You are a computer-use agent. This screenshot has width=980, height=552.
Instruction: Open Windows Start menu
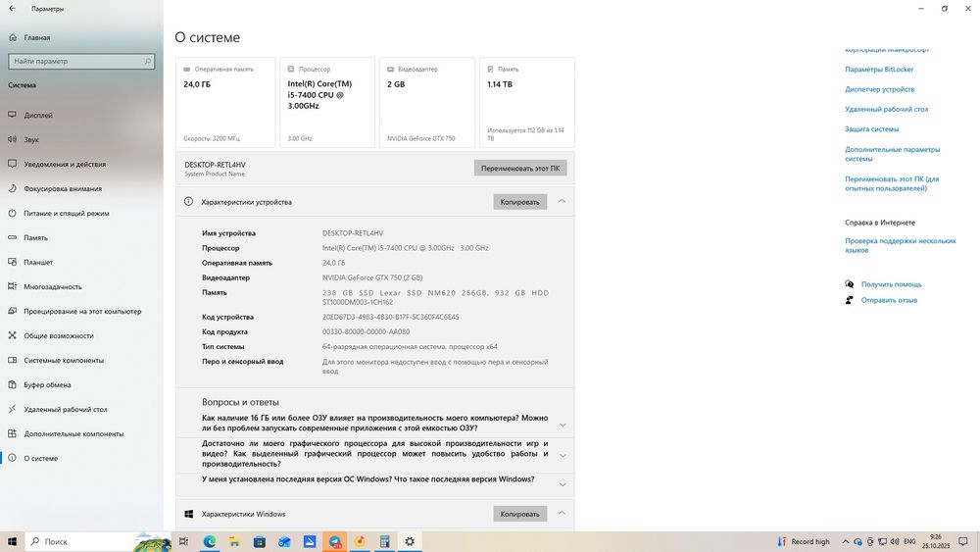tap(12, 541)
